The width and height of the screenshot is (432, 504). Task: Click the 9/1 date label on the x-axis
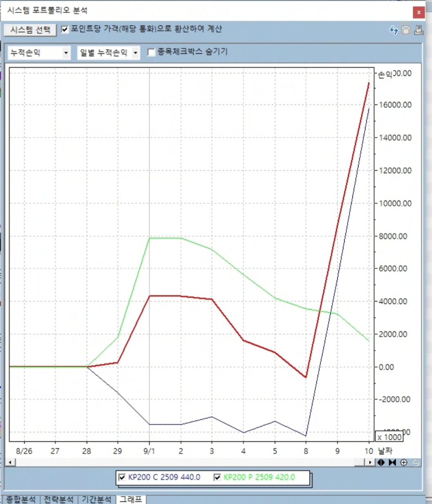[x=149, y=451]
